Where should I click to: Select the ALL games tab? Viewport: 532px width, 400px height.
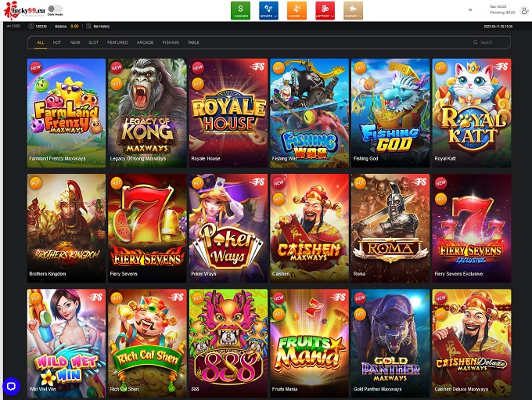click(41, 42)
